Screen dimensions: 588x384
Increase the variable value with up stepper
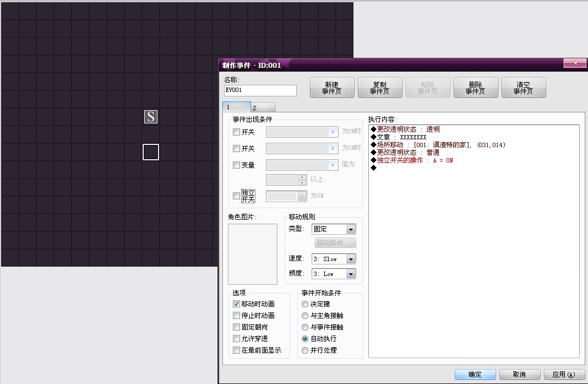tap(302, 177)
